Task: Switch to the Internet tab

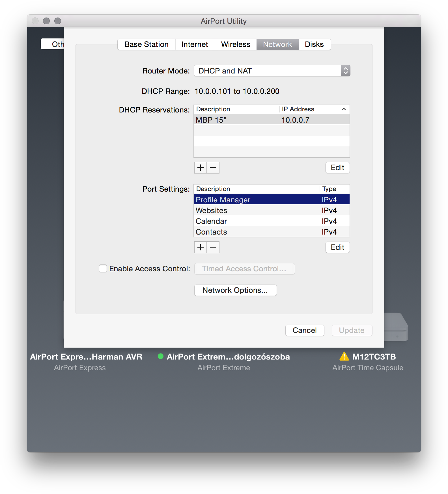Action: [x=195, y=44]
